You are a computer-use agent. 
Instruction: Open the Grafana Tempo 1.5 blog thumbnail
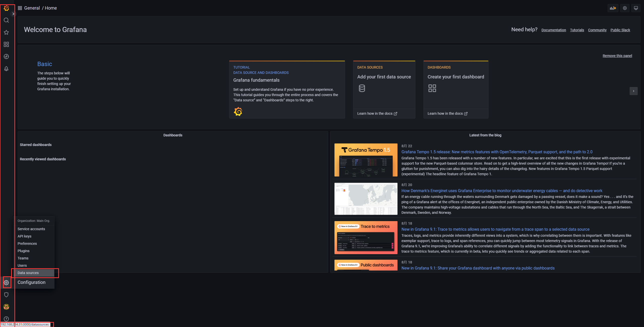(366, 160)
